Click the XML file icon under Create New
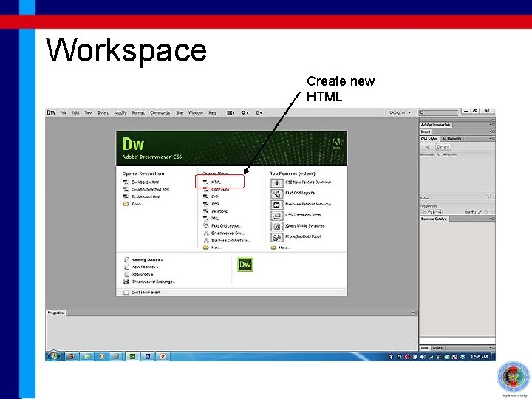The image size is (532, 399). [205, 219]
